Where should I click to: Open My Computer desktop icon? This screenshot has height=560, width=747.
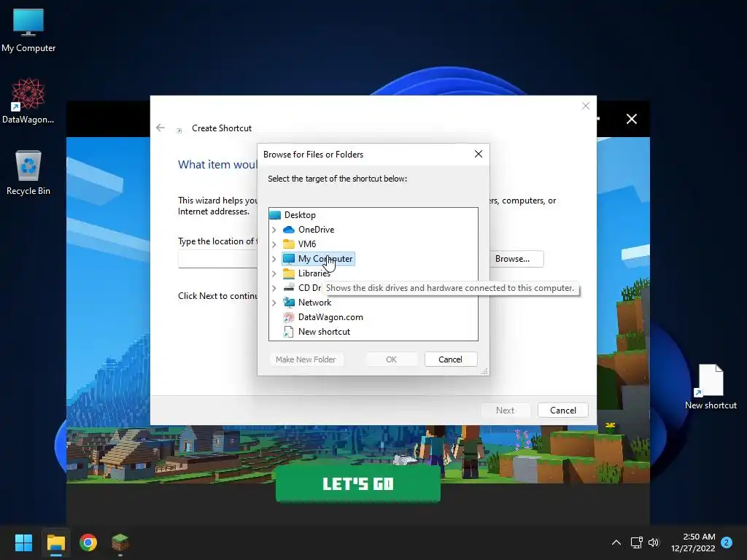click(x=28, y=30)
